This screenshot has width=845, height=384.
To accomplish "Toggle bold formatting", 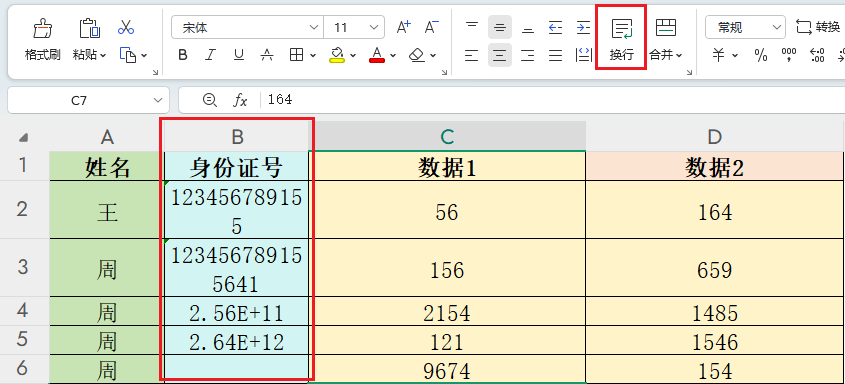I will (x=183, y=54).
